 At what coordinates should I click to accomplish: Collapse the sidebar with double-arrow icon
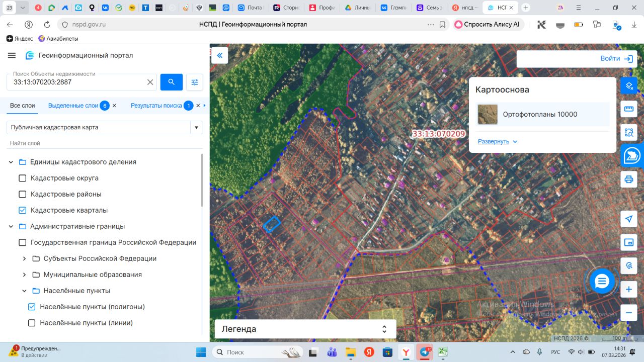pos(219,55)
